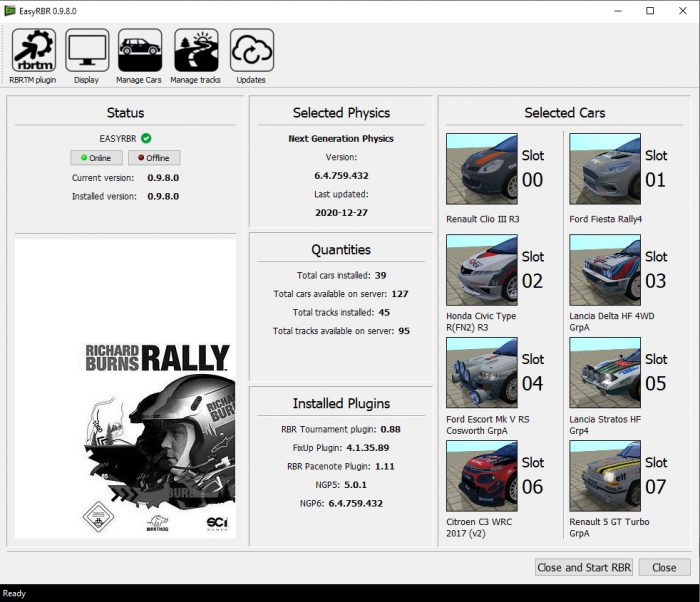The image size is (700, 602).
Task: Click the FixUp Plugin: 4.1.35.89 line
Action: coord(341,448)
